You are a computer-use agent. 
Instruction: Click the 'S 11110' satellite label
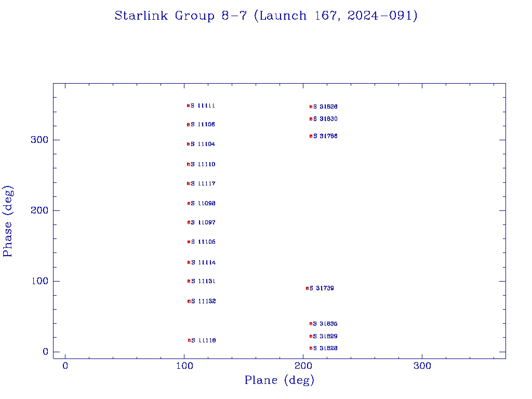point(203,164)
